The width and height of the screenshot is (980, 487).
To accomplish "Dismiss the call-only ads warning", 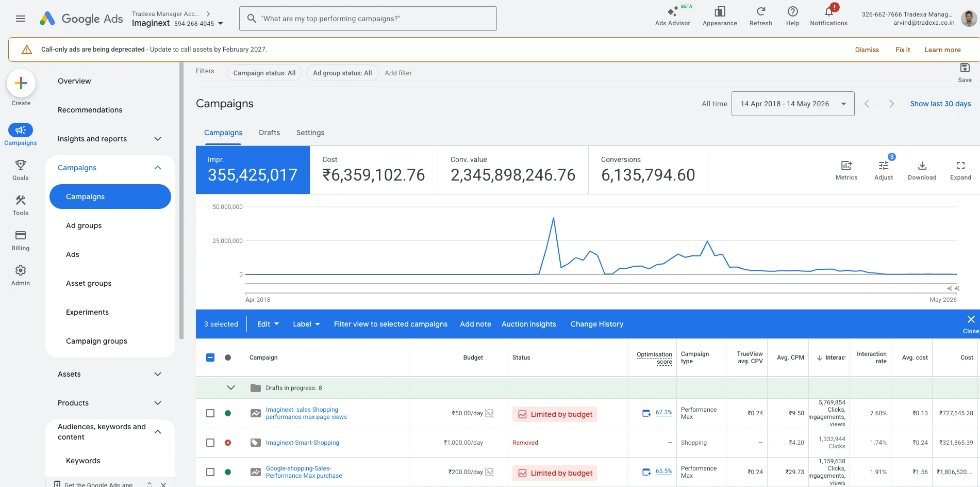I will pos(867,50).
